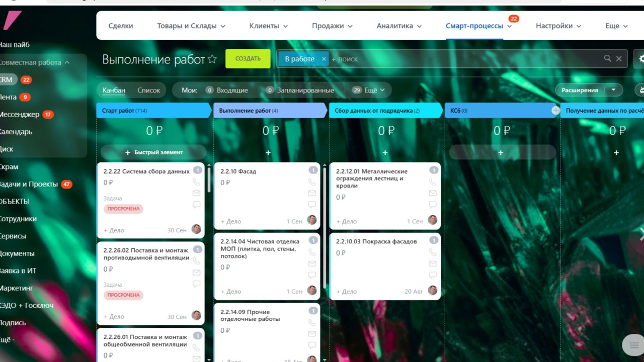Viewport: 644px width, 362px height.
Task: Open Клиенты dropdown menu
Action: [x=269, y=26]
